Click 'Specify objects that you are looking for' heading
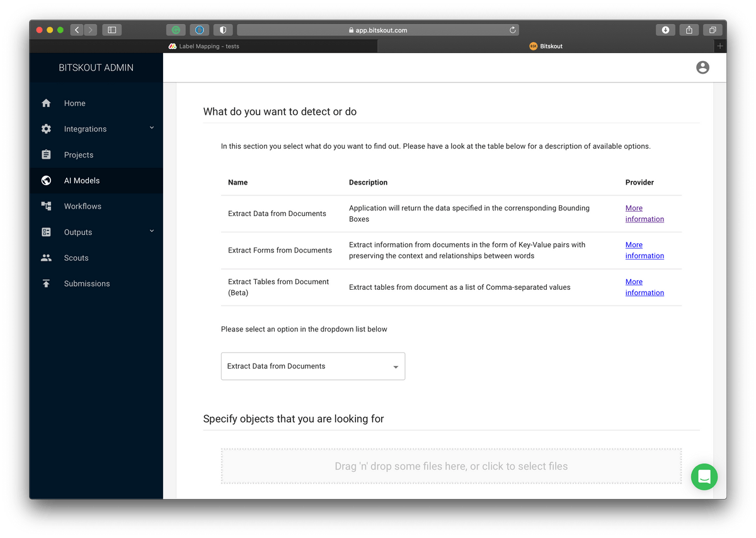This screenshot has width=756, height=538. (x=294, y=419)
